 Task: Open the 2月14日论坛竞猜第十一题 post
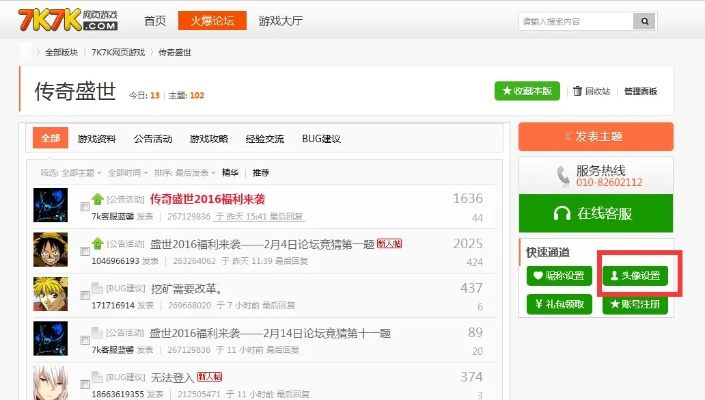(x=270, y=333)
